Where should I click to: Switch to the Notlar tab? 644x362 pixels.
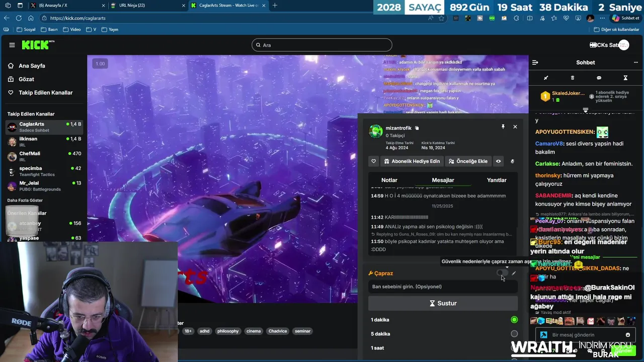[x=389, y=180]
